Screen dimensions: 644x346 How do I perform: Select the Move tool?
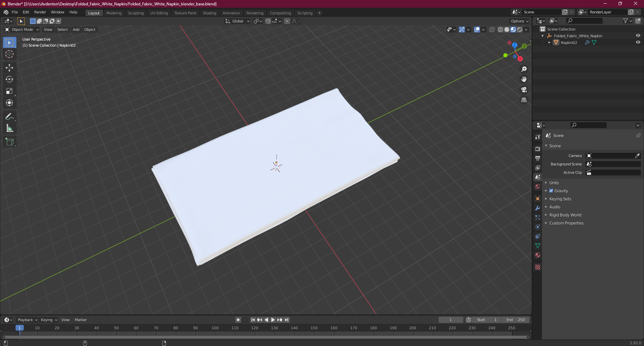click(x=9, y=68)
